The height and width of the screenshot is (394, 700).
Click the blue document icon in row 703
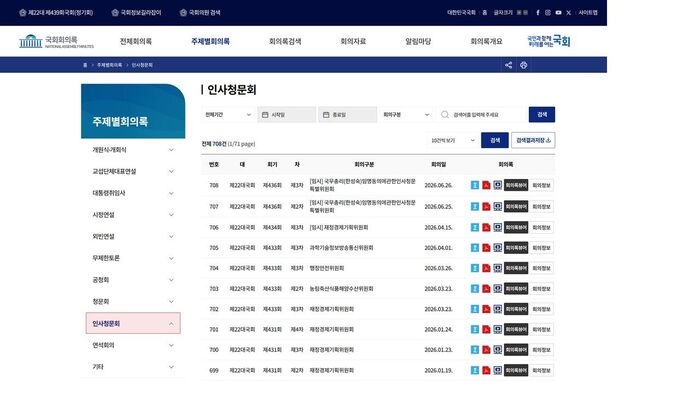(475, 289)
